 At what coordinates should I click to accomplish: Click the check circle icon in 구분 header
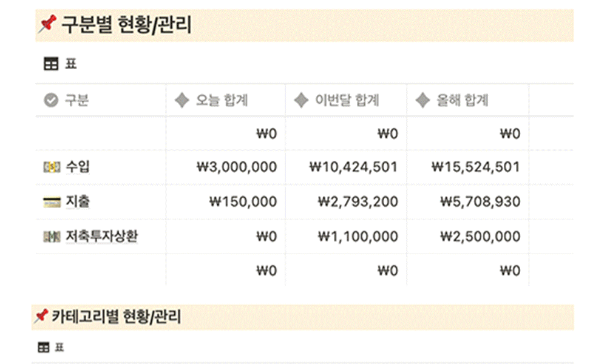point(51,100)
